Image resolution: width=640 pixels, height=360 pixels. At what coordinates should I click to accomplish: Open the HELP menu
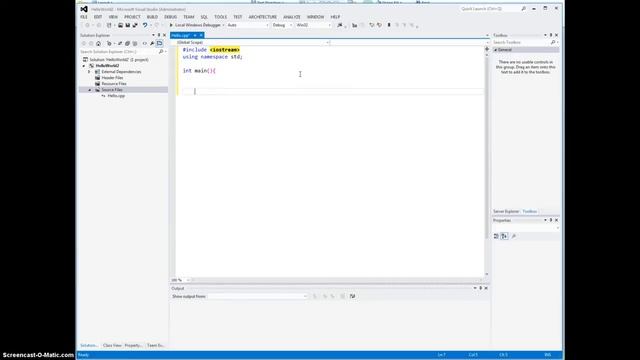[x=335, y=17]
